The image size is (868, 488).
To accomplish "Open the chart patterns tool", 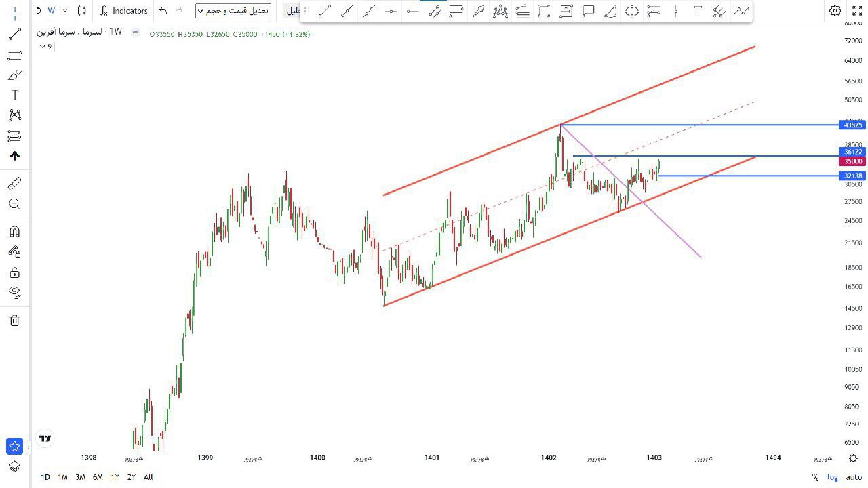I will coord(14,115).
